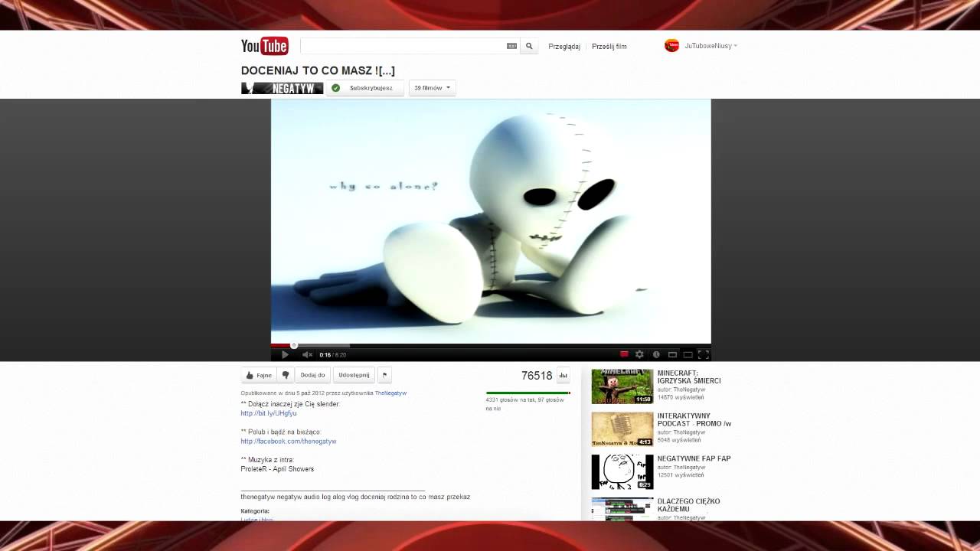Toggle the Subskrybujesz subscription button
The width and height of the screenshot is (980, 551).
tap(365, 88)
